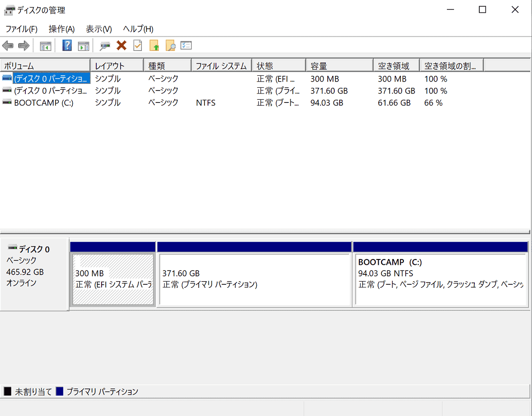Click 94.03 GB in the 容量 column

point(327,103)
